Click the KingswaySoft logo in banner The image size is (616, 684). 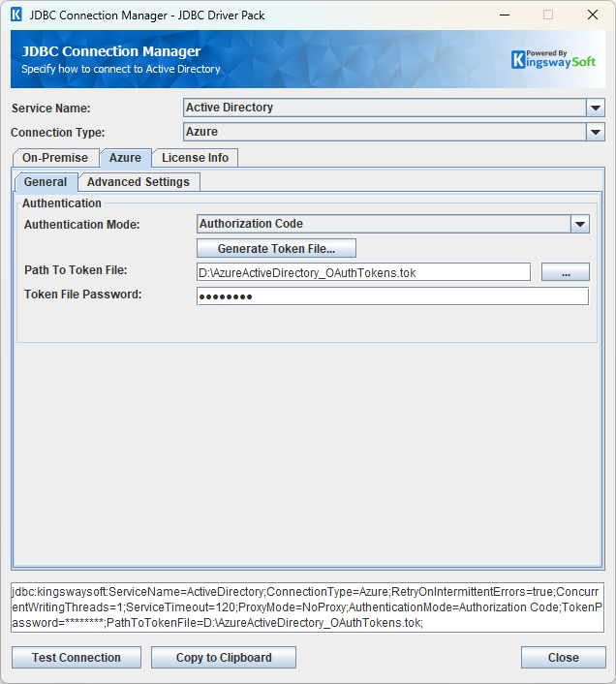pyautogui.click(x=554, y=60)
